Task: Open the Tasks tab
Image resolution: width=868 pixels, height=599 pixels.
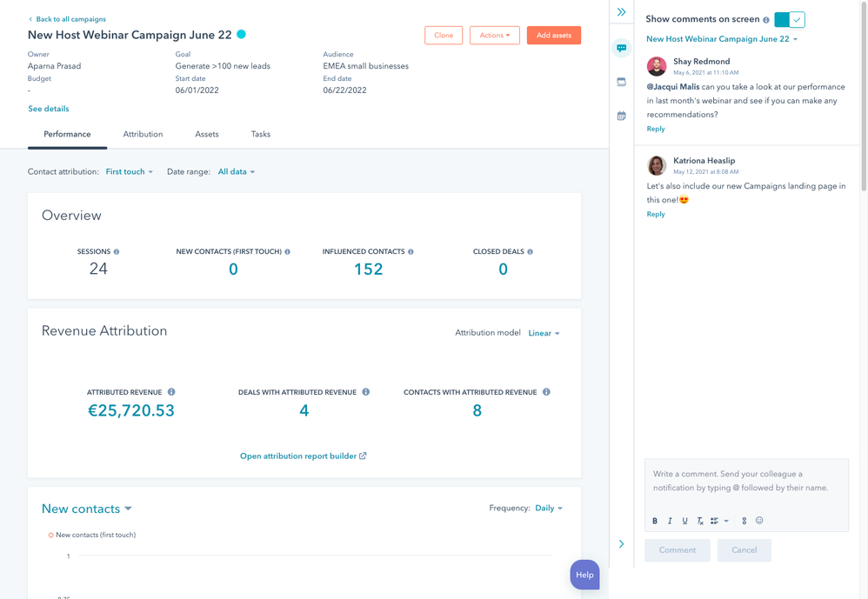Action: point(260,135)
